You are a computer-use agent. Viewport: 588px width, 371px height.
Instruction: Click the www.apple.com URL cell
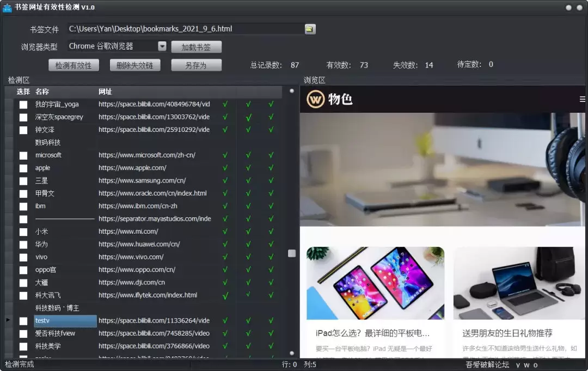coord(132,168)
